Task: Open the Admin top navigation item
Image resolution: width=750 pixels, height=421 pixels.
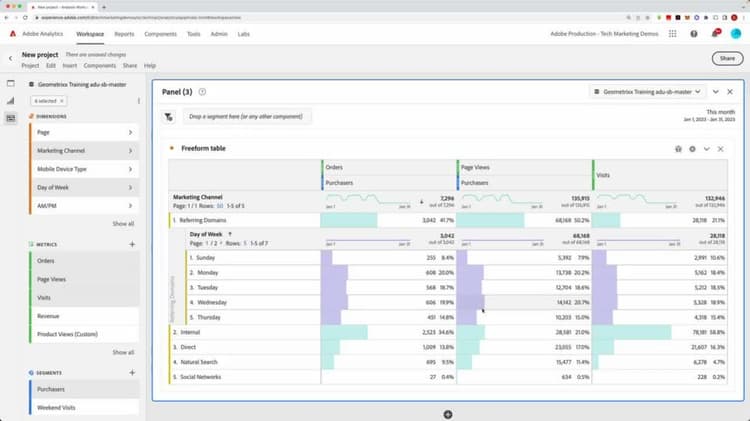Action: [219, 34]
